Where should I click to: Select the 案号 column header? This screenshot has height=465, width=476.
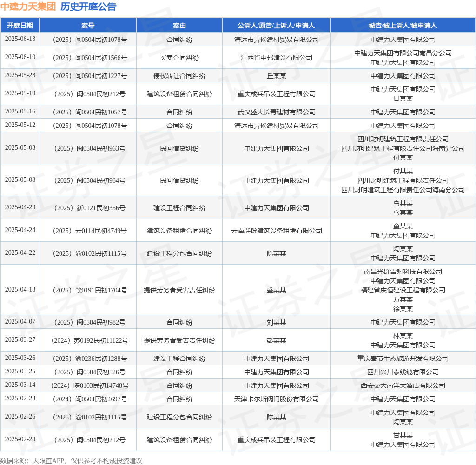88,26
